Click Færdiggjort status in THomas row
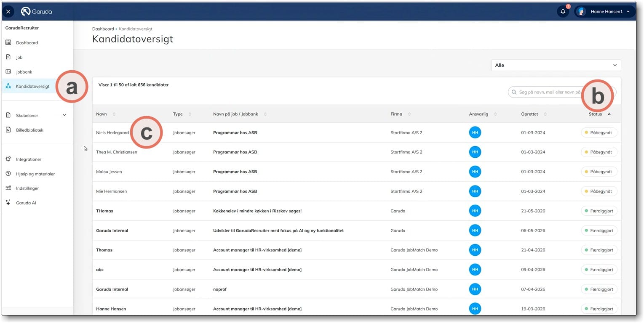644x323 pixels. point(599,211)
